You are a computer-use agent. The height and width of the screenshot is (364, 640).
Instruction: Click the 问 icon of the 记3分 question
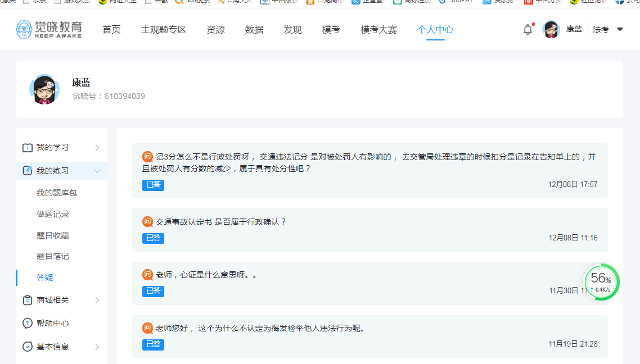pyautogui.click(x=147, y=157)
